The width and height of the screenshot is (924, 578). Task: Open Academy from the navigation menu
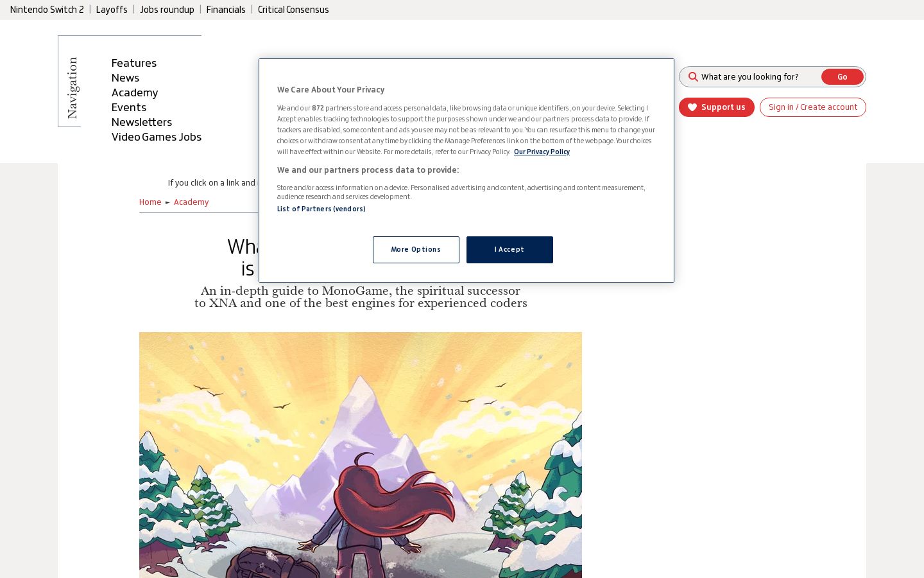point(135,92)
